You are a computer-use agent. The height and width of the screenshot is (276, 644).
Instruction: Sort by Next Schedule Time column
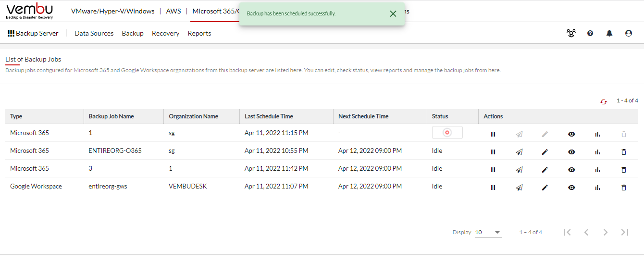click(x=363, y=116)
